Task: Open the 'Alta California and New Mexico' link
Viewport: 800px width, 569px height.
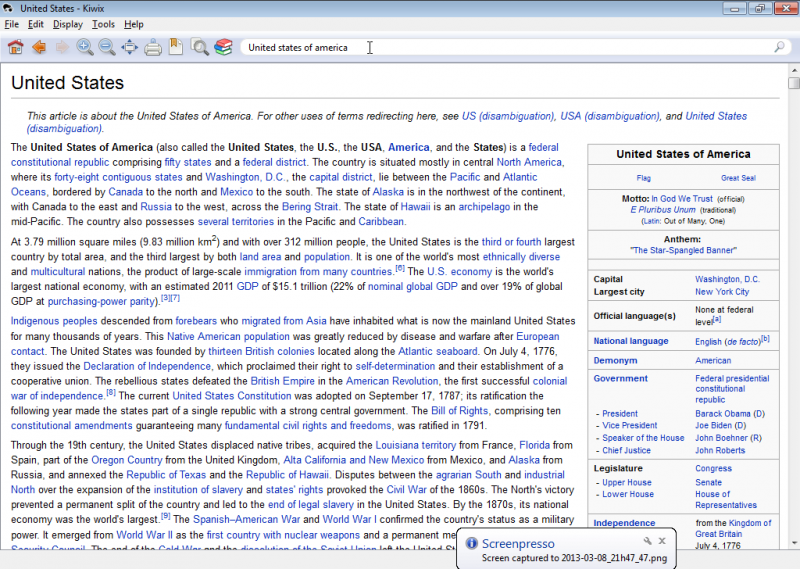Action: coord(354,460)
